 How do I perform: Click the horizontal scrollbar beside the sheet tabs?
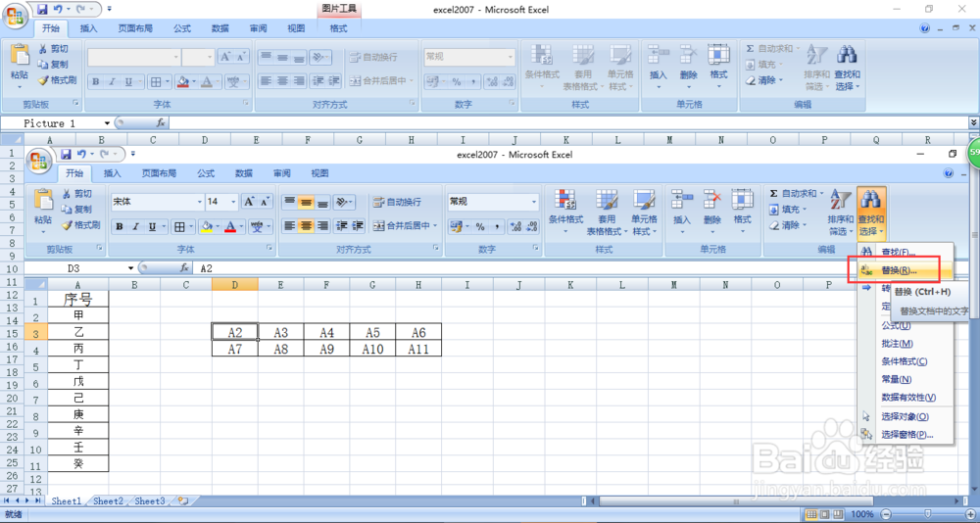(x=736, y=501)
